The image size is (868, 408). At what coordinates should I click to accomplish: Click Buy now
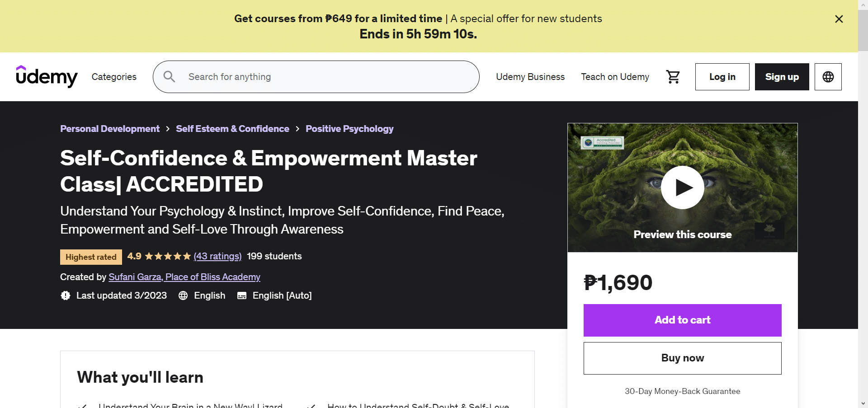click(x=682, y=358)
